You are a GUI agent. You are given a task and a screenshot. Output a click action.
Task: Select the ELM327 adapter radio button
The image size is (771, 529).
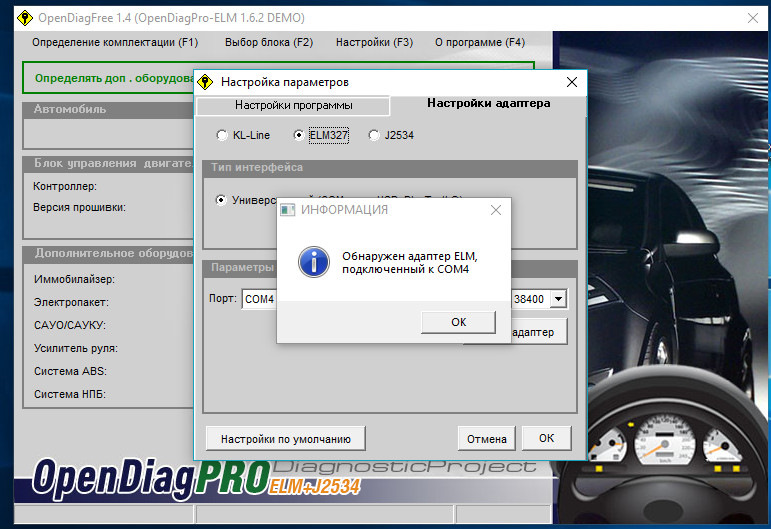[298, 135]
